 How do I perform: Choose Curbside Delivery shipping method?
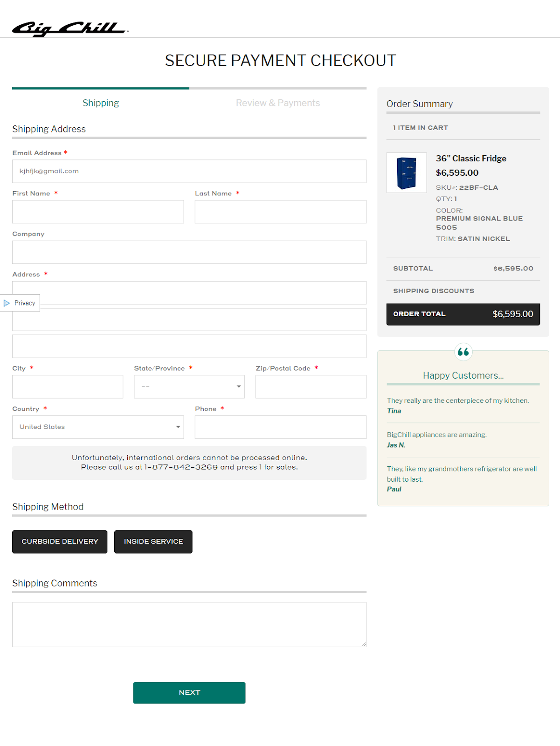tap(60, 542)
